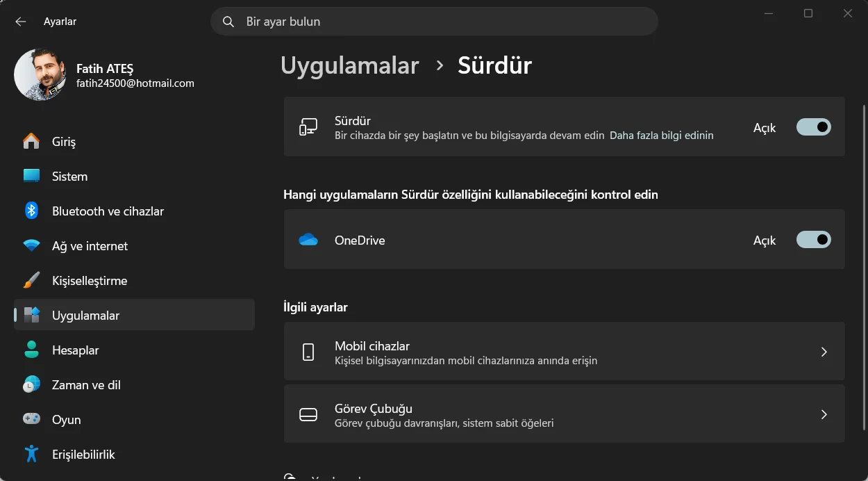Open Bluetooth ve cihazlar settings
Screen dimensions: 868x481
tap(134, 211)
